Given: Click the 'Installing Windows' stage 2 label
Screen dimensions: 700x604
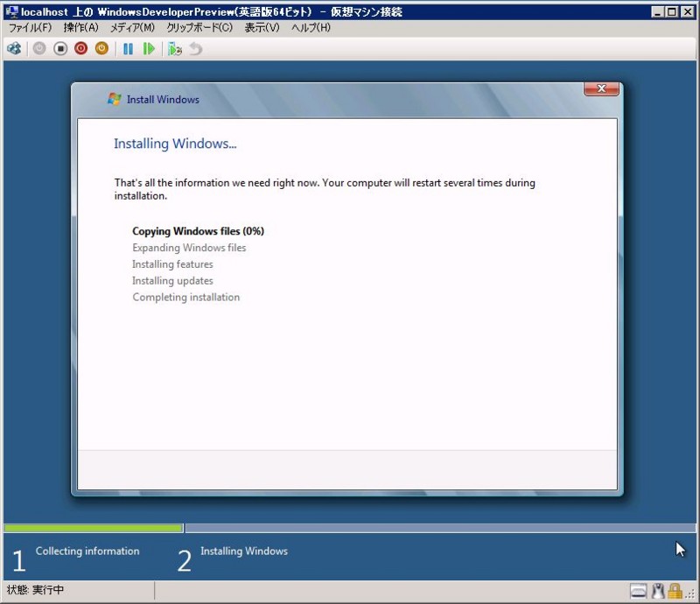Looking at the screenshot, I should tap(244, 551).
